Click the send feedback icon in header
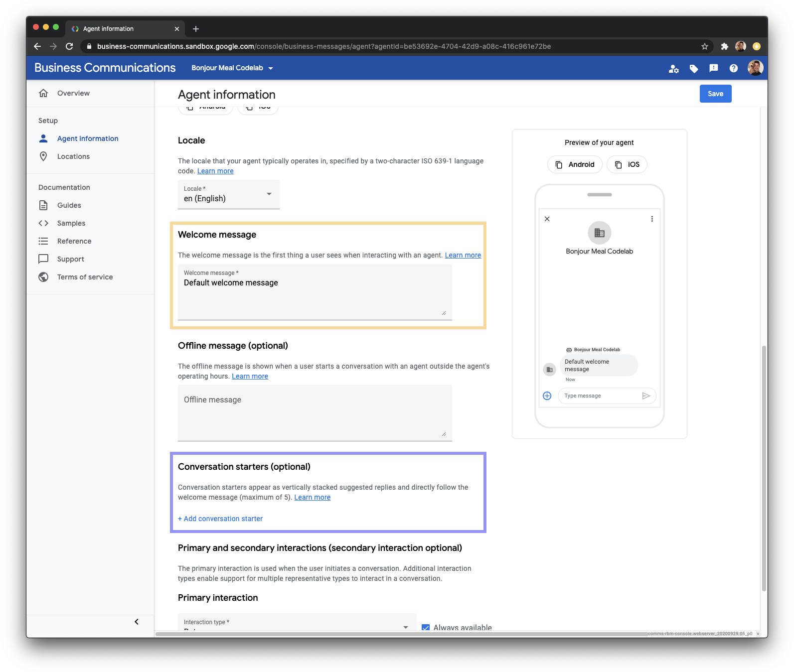 [713, 68]
